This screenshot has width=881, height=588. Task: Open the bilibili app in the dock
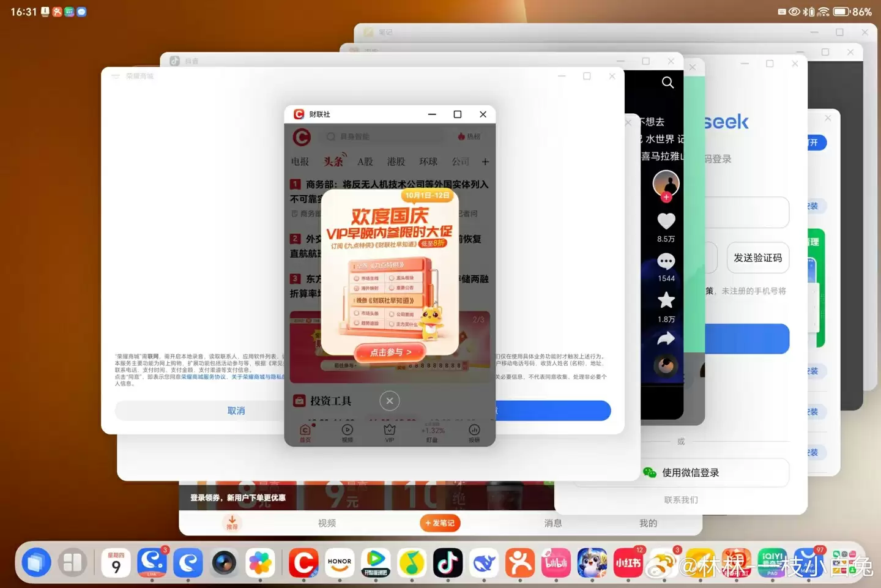coord(556,562)
